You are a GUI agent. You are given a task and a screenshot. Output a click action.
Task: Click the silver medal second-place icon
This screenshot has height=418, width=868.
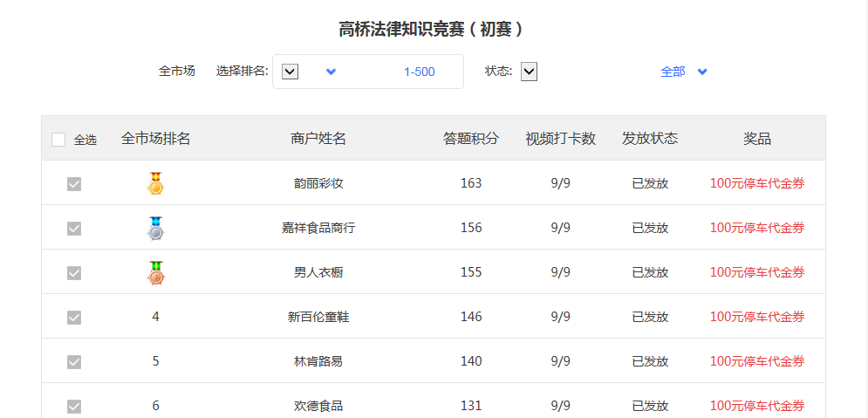click(155, 228)
